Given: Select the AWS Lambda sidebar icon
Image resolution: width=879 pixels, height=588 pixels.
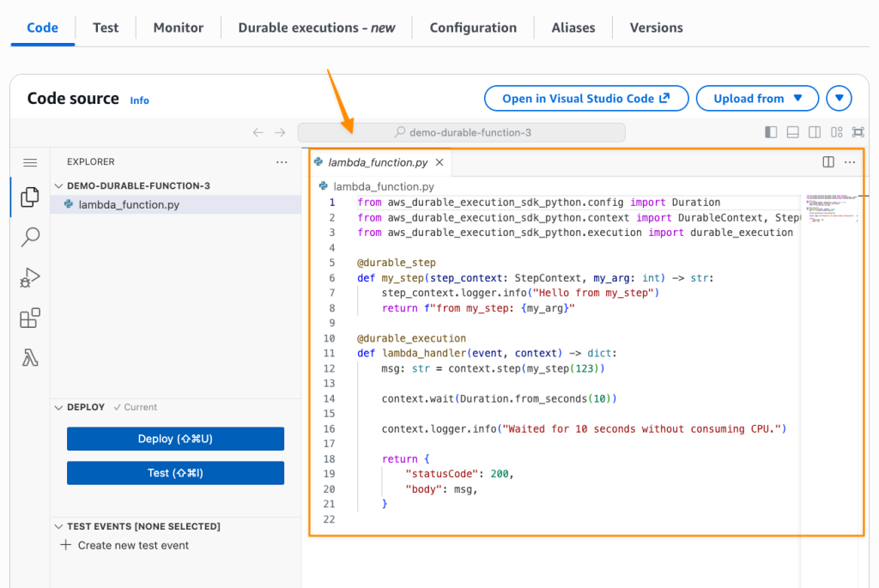Looking at the screenshot, I should pyautogui.click(x=29, y=359).
